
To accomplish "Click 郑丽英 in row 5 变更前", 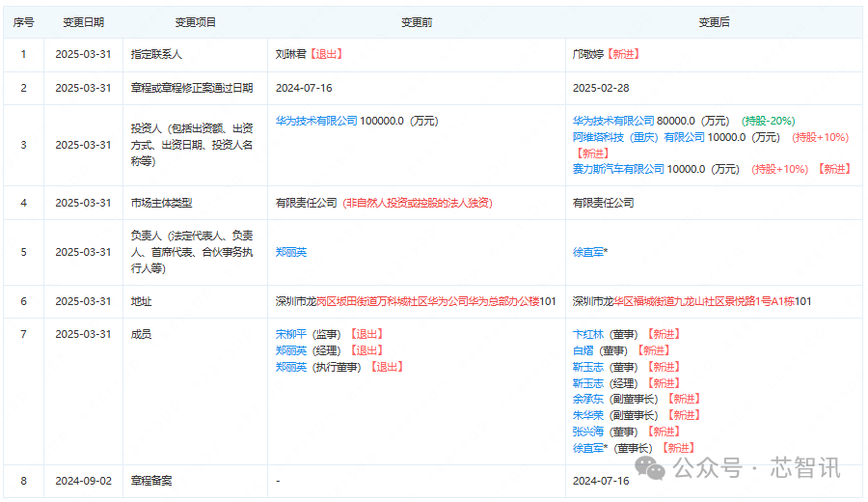I will [x=291, y=252].
